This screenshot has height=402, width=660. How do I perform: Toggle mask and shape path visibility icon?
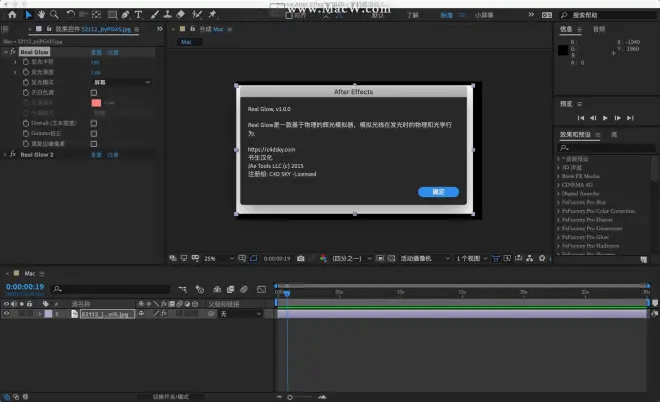pos(253,258)
